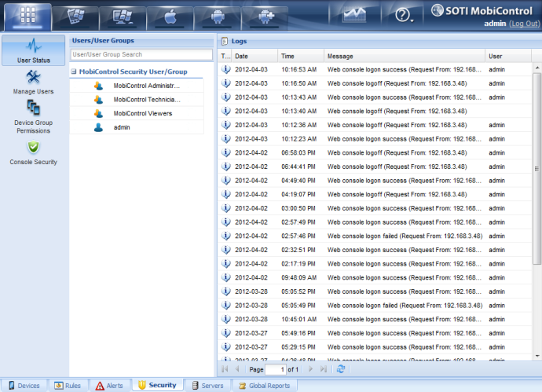Go to the last page of logs

click(323, 369)
